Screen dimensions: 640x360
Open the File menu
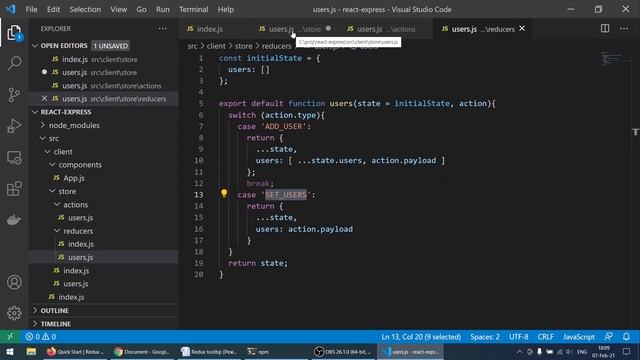31,9
